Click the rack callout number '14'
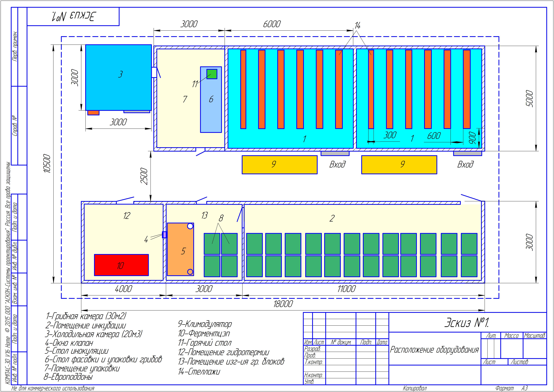 [357, 25]
